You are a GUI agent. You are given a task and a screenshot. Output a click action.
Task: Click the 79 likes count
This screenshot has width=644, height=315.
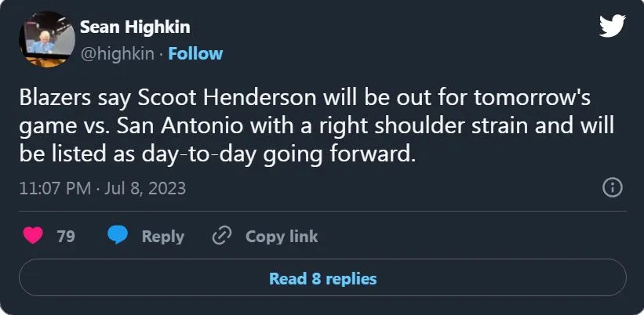(x=66, y=236)
